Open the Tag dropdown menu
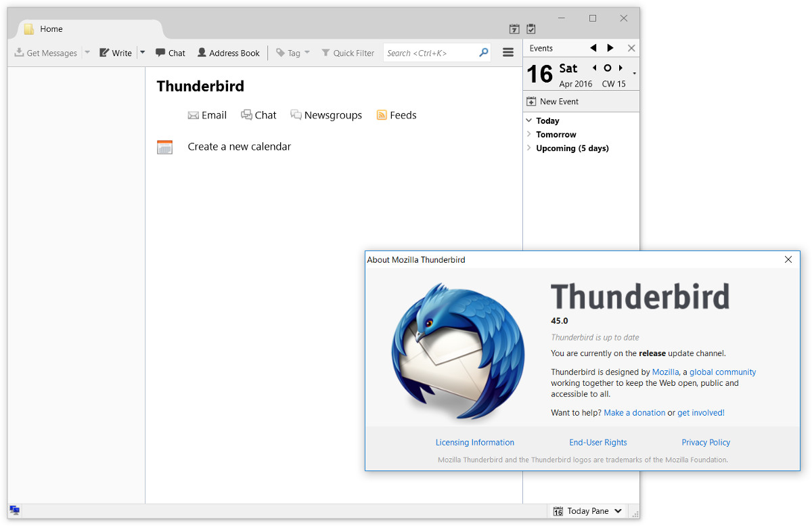812x526 pixels. 293,53
